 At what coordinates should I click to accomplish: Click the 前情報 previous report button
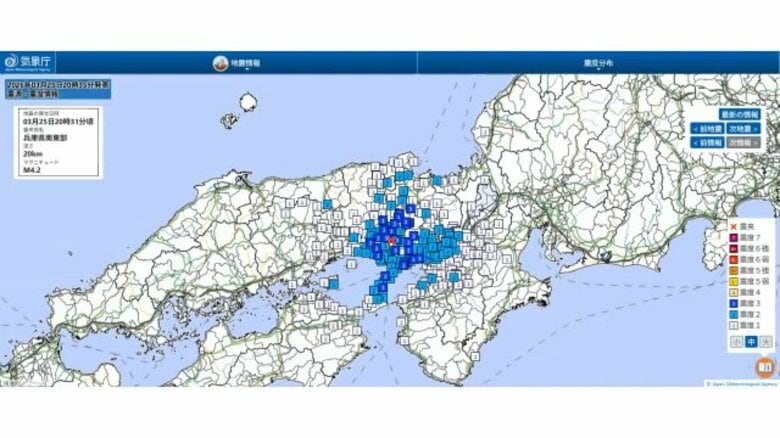click(x=707, y=142)
